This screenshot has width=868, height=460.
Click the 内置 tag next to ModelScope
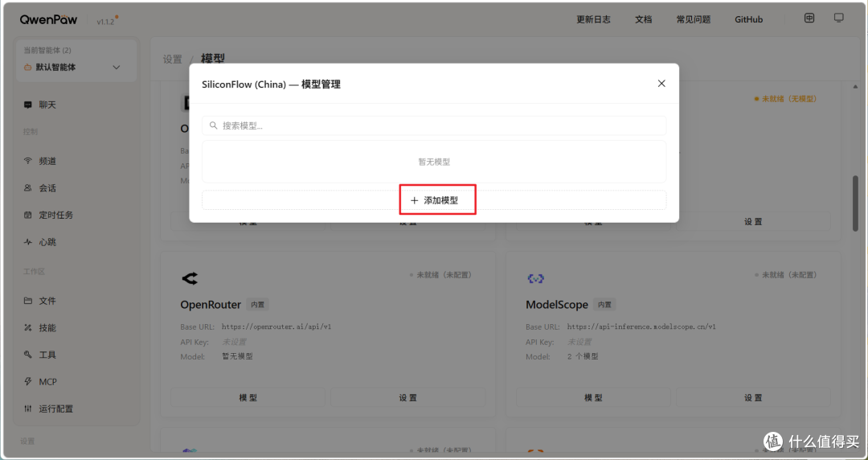[604, 305]
